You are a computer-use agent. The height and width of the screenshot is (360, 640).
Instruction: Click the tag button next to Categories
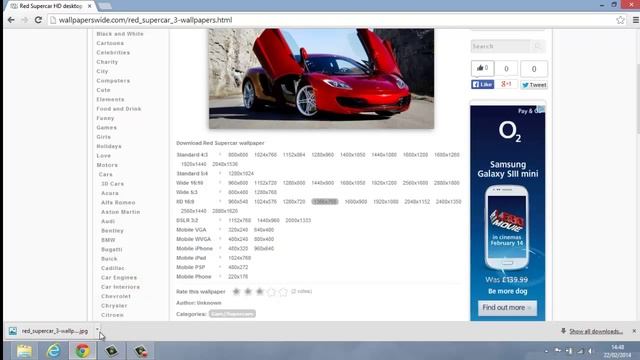pos(232,314)
